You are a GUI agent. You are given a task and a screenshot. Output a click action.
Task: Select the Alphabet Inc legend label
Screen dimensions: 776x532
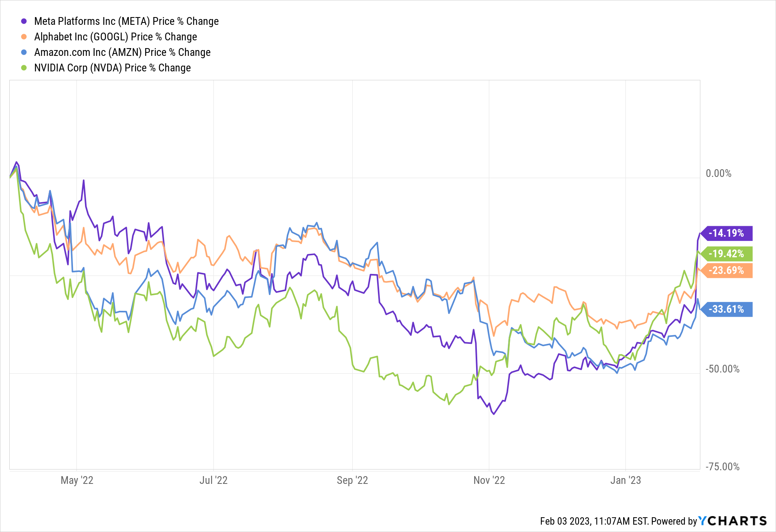115,37
